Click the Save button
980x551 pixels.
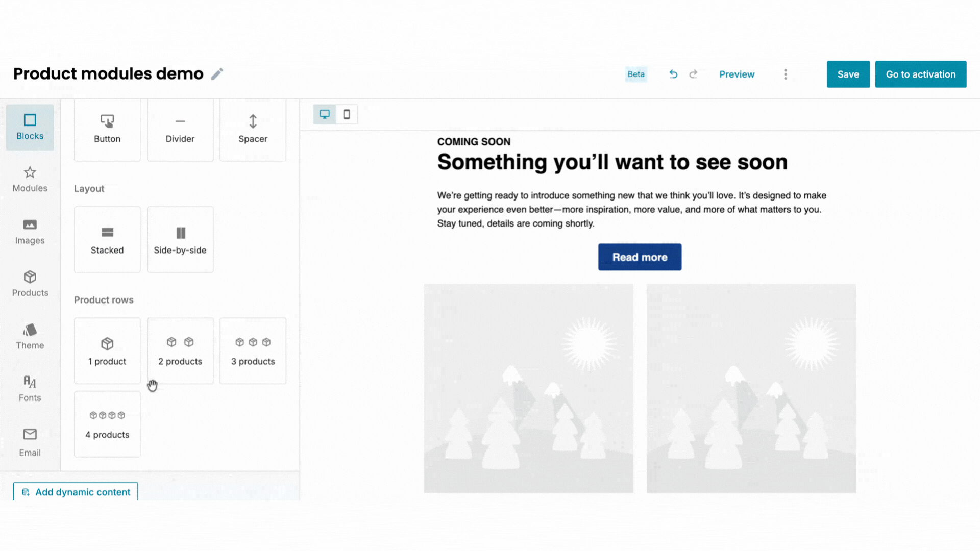(848, 74)
